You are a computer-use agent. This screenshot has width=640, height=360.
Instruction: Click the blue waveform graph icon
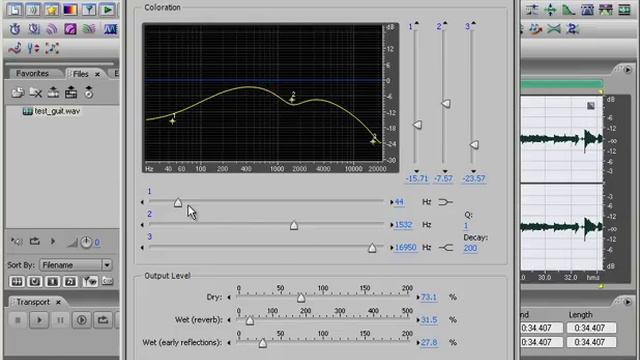click(110, 29)
